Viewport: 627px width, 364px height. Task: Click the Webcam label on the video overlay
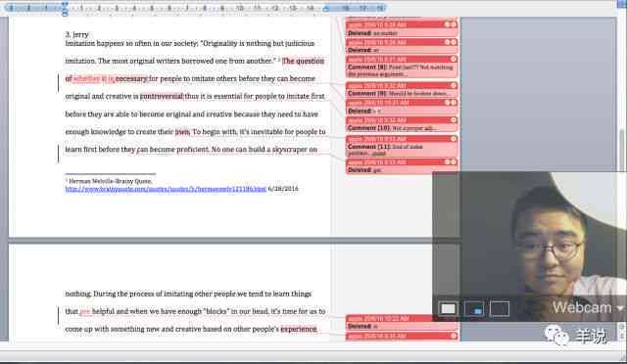point(582,307)
